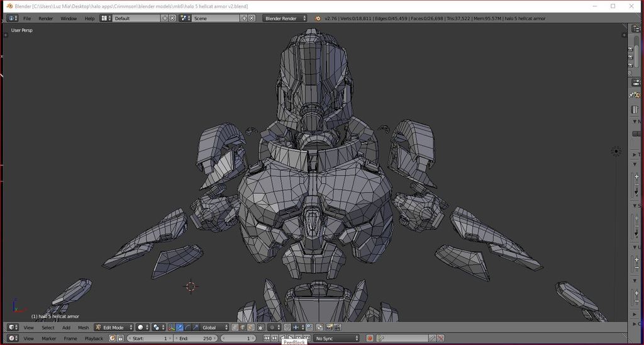
Task: Open the Global transform orientation dropdown
Action: click(214, 327)
